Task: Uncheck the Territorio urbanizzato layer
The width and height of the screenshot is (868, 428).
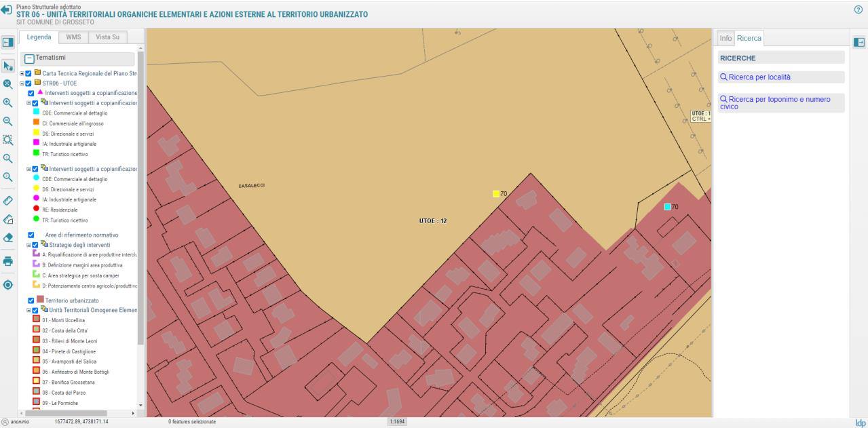Action: point(31,300)
